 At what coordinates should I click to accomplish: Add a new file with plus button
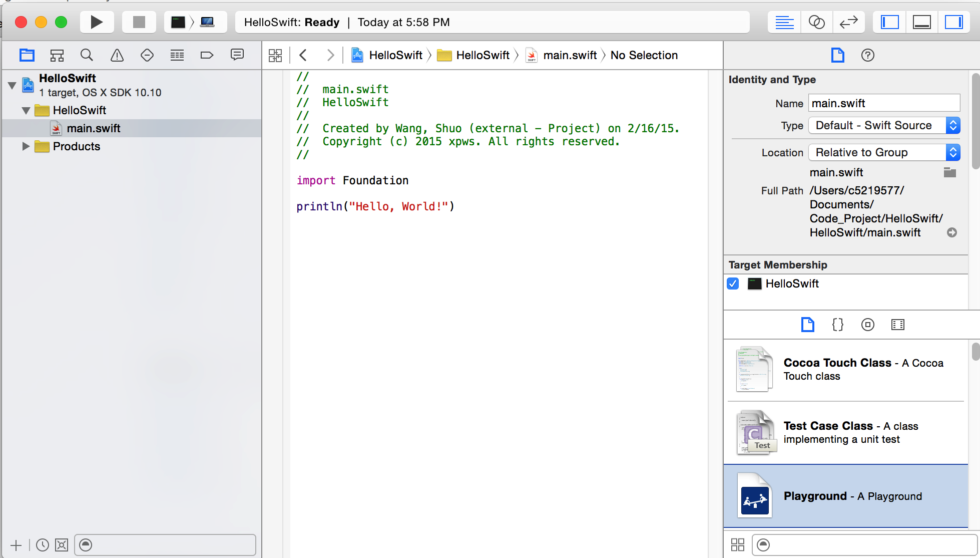pos(16,545)
